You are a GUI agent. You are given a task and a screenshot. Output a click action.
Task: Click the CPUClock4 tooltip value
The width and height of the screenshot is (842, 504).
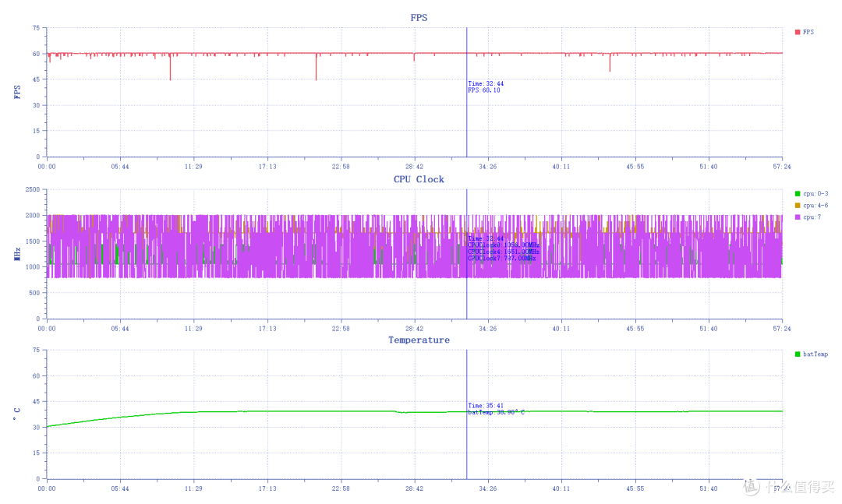[x=504, y=252]
